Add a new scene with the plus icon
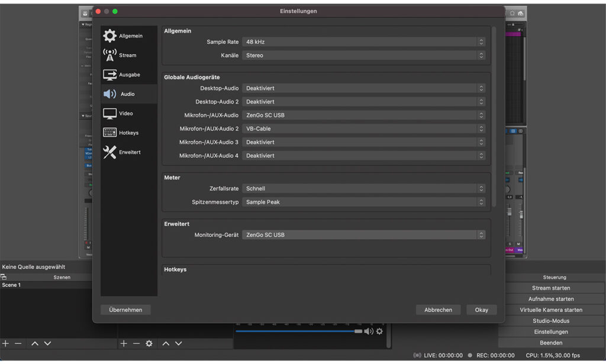The image size is (606, 364). pos(6,343)
